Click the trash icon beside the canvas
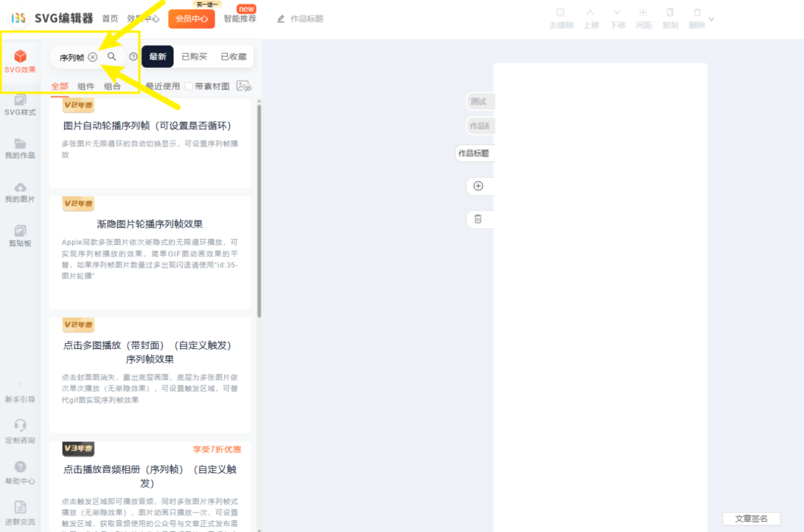804x532 pixels. click(478, 219)
